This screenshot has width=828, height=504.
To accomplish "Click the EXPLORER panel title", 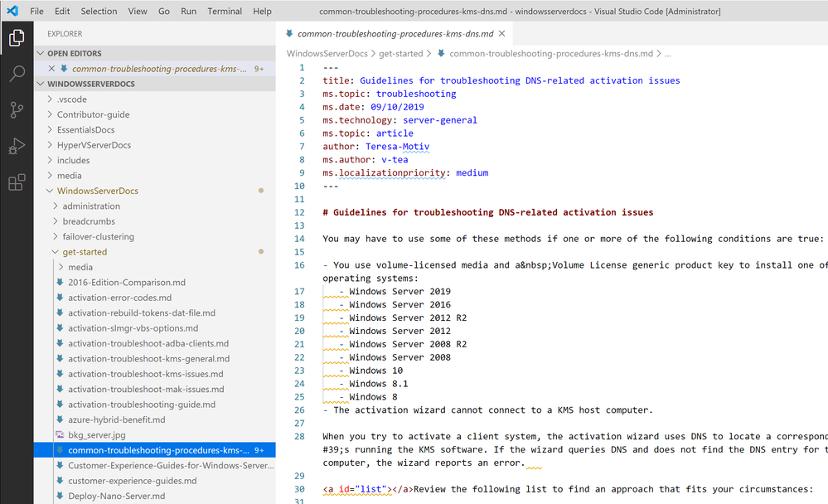I will point(65,34).
